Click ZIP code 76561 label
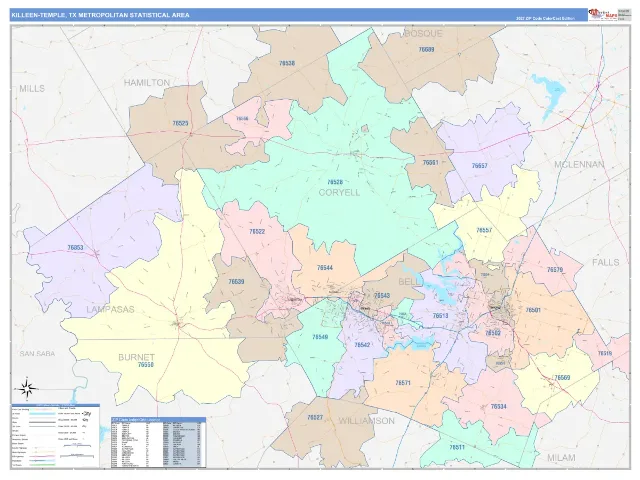Screen dimensions: 640x480 click(x=430, y=162)
